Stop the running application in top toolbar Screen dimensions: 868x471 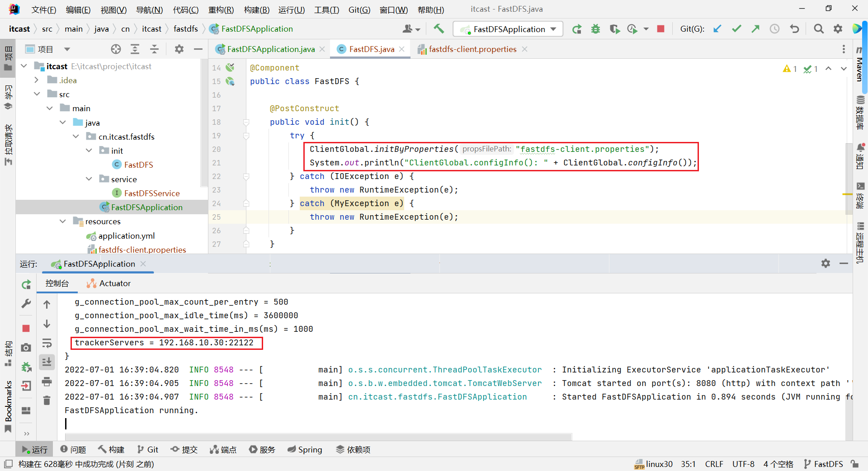[660, 29]
